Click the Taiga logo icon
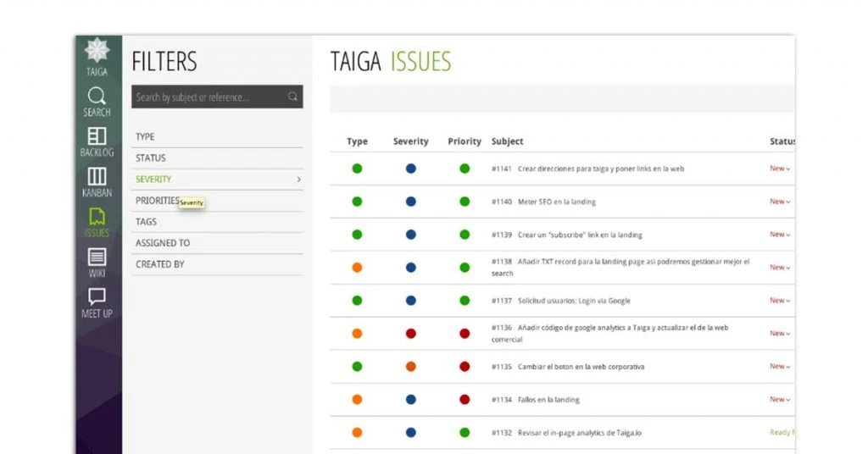 (x=97, y=51)
